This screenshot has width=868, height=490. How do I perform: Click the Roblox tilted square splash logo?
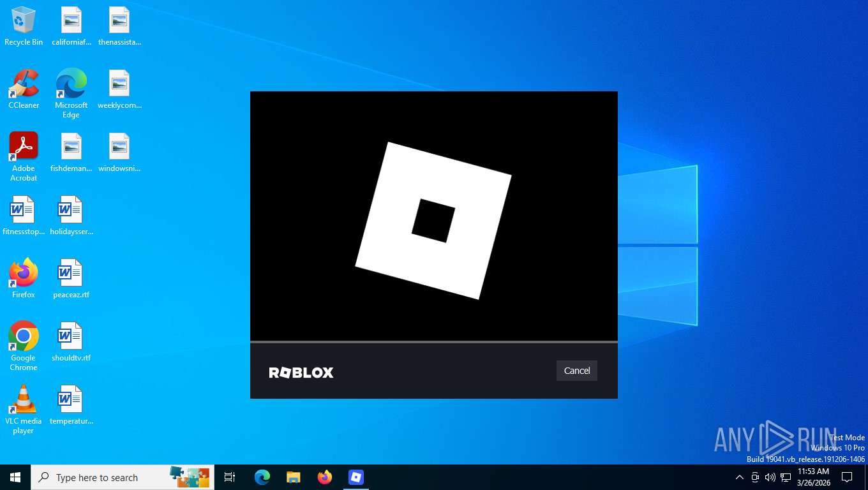[433, 221]
